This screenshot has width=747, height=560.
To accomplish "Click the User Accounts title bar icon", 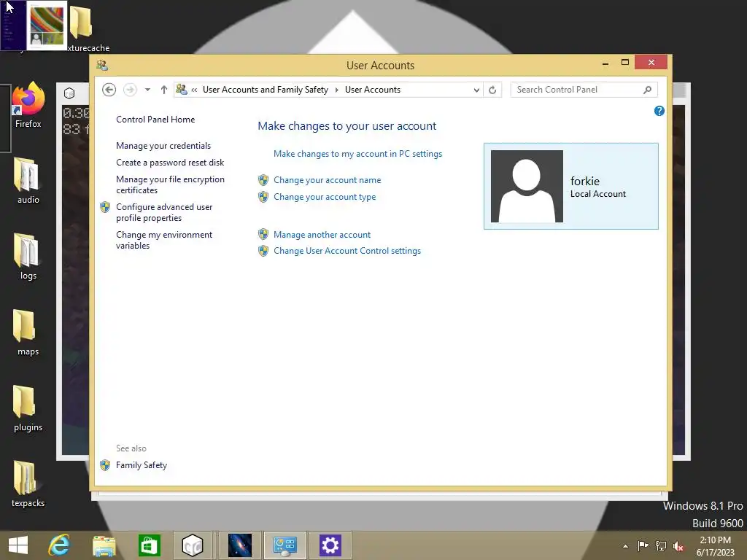I will point(102,65).
